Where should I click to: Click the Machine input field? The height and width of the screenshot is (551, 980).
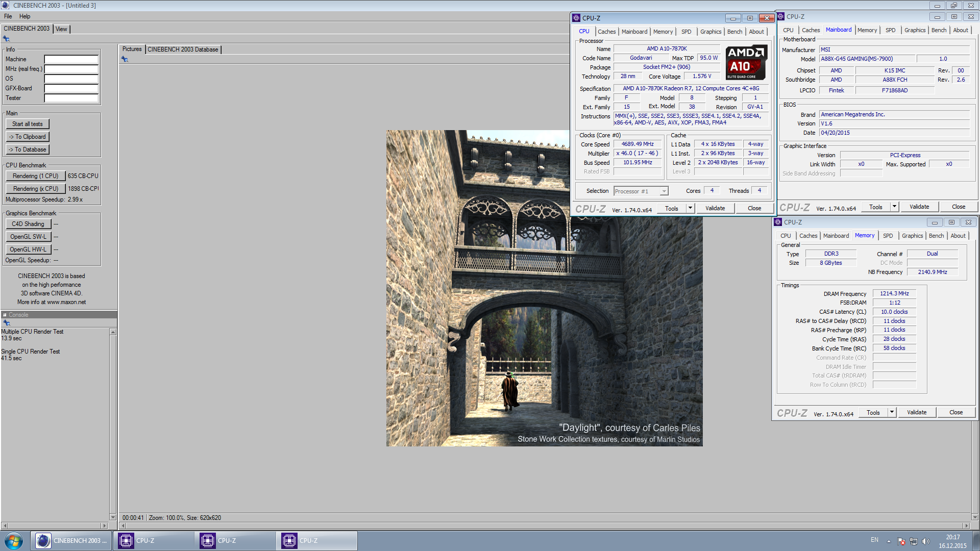[71, 59]
